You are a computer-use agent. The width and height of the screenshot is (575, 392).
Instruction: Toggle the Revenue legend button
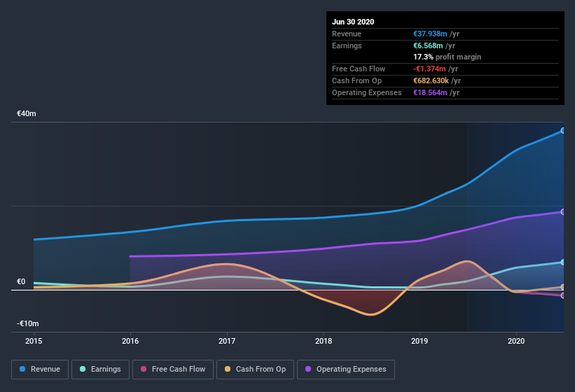(x=40, y=370)
